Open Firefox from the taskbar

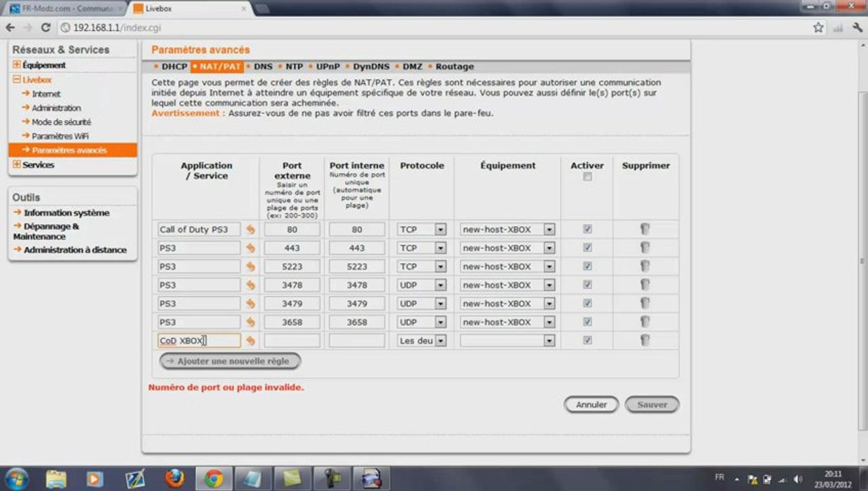[x=175, y=479]
